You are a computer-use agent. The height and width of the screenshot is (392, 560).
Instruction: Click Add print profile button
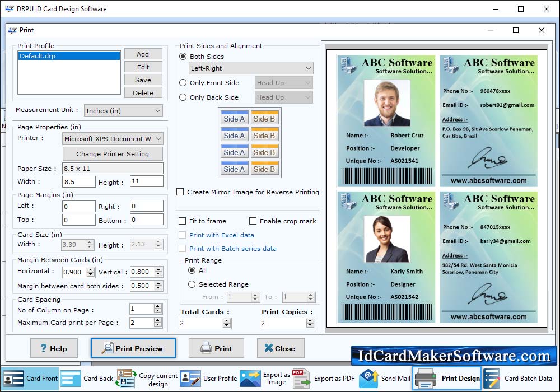pos(143,54)
